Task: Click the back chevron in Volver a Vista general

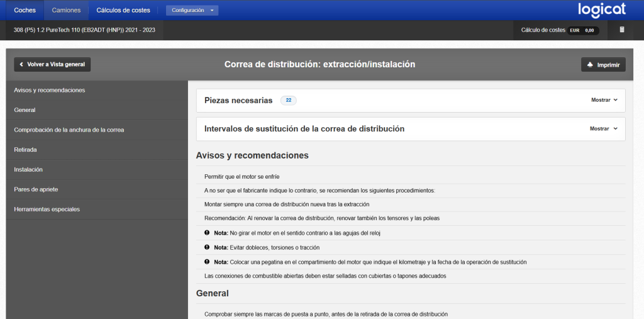Action: [21, 64]
